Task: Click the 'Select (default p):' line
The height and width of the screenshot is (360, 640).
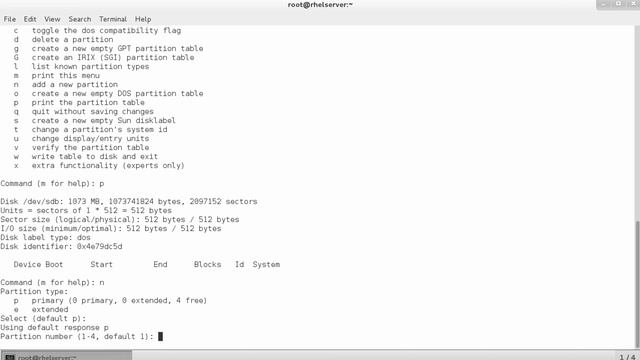Action: (43, 318)
